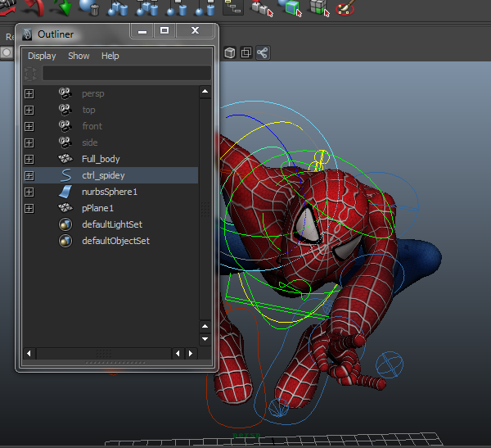Click the paint brush with red lasso icon
491x448 pixels.
[x=345, y=7]
